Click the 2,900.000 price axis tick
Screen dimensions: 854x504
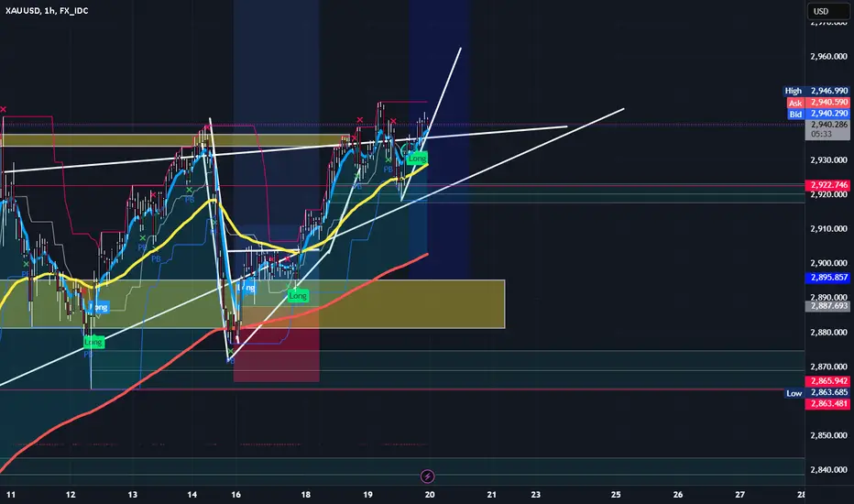(828, 263)
